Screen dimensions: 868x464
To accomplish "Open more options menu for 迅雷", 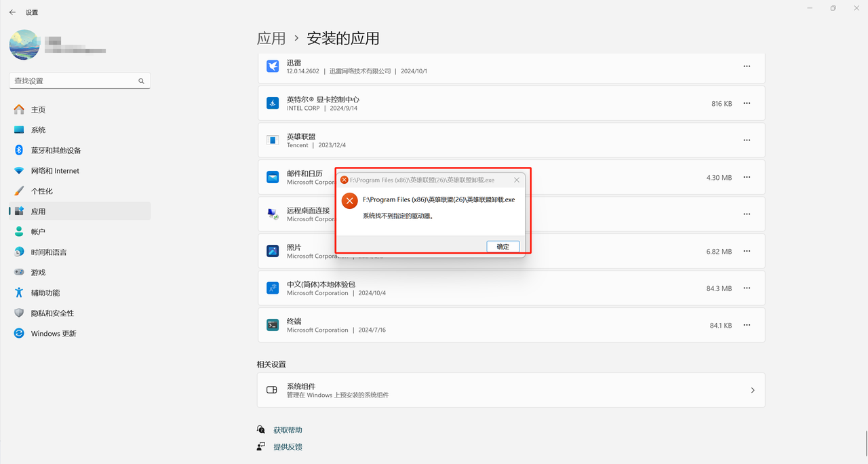I will point(747,66).
